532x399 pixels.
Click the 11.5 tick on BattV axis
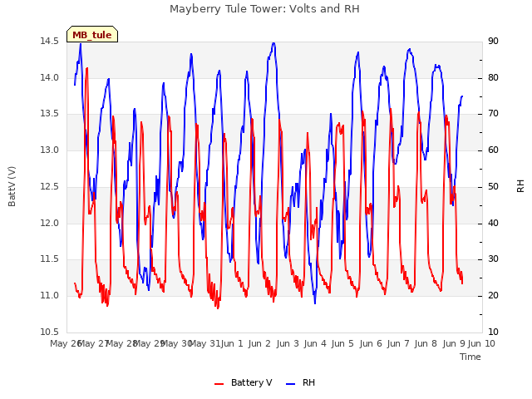pyautogui.click(x=49, y=259)
